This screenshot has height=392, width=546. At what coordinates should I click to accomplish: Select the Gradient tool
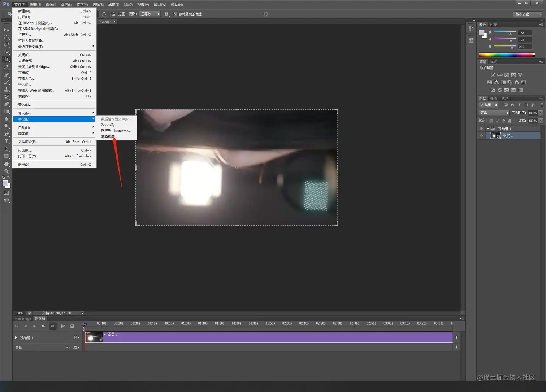pyautogui.click(x=6, y=112)
